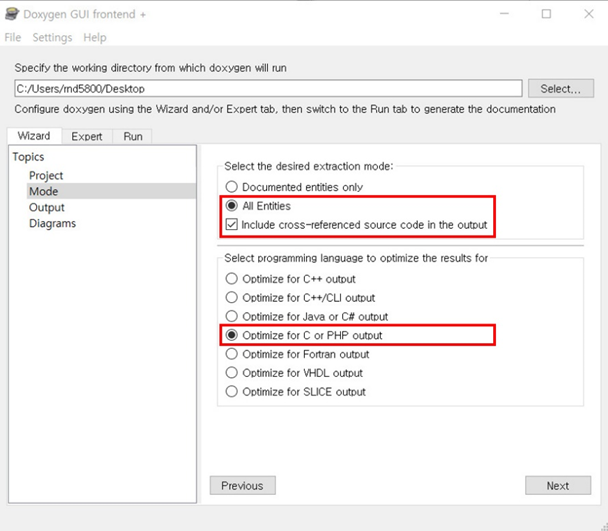
Task: Switch to the Run tab
Action: click(133, 137)
